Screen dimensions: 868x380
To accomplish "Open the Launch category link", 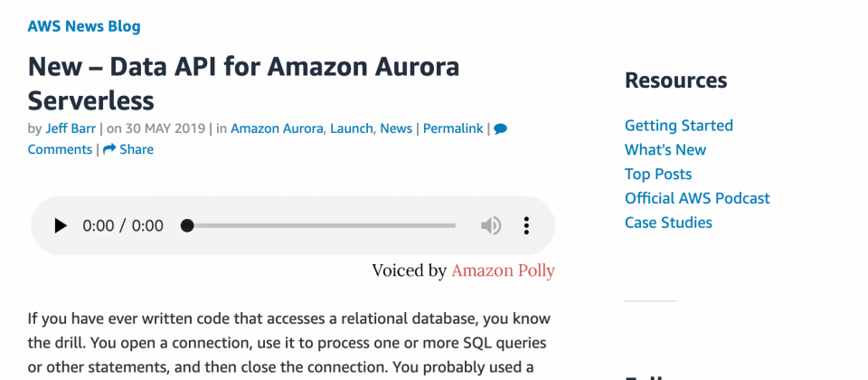I will pyautogui.click(x=351, y=128).
